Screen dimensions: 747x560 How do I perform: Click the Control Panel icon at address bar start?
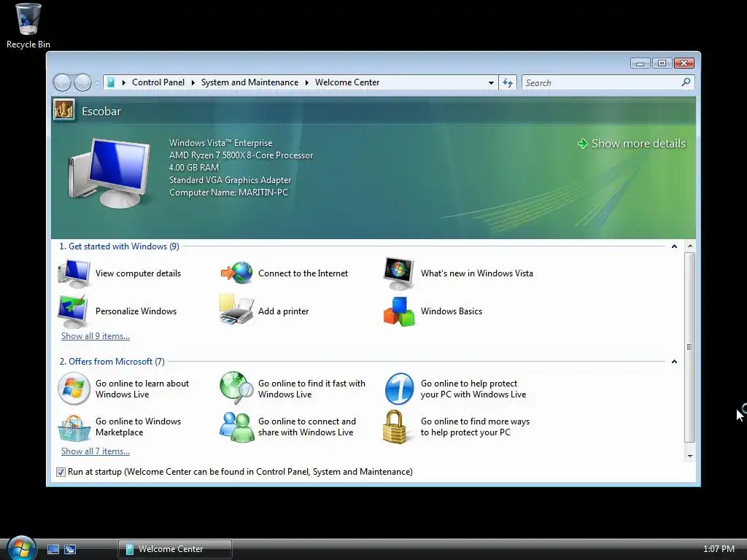click(111, 82)
